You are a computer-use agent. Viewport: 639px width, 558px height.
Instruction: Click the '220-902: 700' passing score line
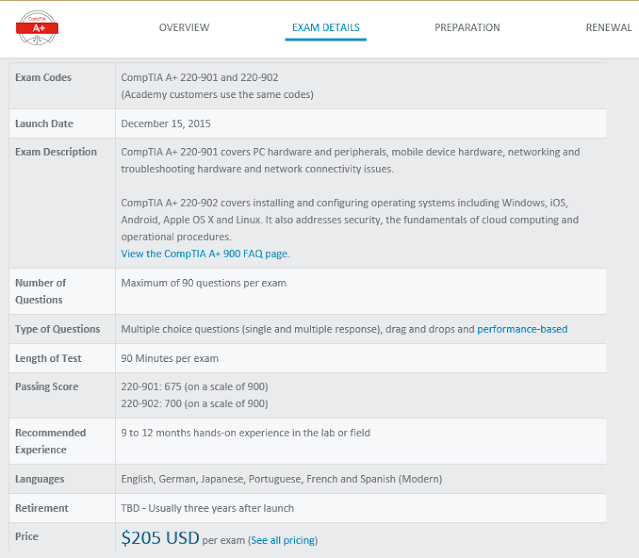[194, 404]
